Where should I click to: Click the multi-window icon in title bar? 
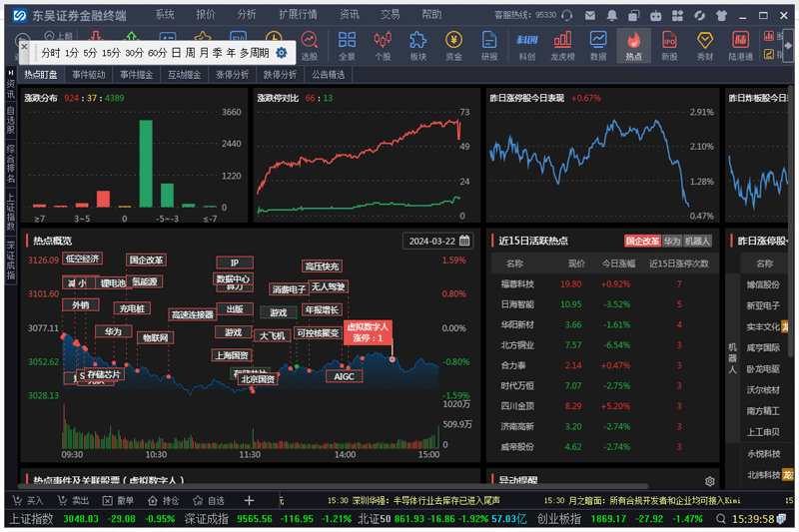(634, 16)
